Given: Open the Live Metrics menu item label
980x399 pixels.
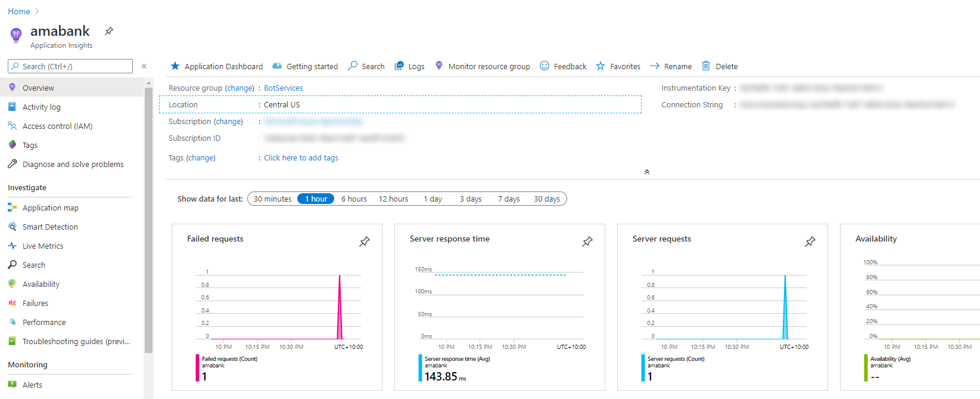Looking at the screenshot, I should pyautogui.click(x=43, y=246).
